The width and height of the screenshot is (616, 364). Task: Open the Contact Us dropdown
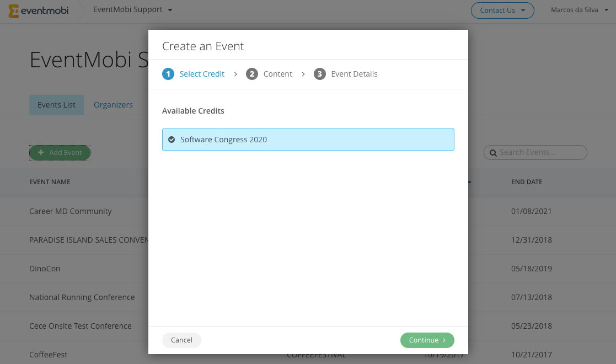pyautogui.click(x=502, y=10)
